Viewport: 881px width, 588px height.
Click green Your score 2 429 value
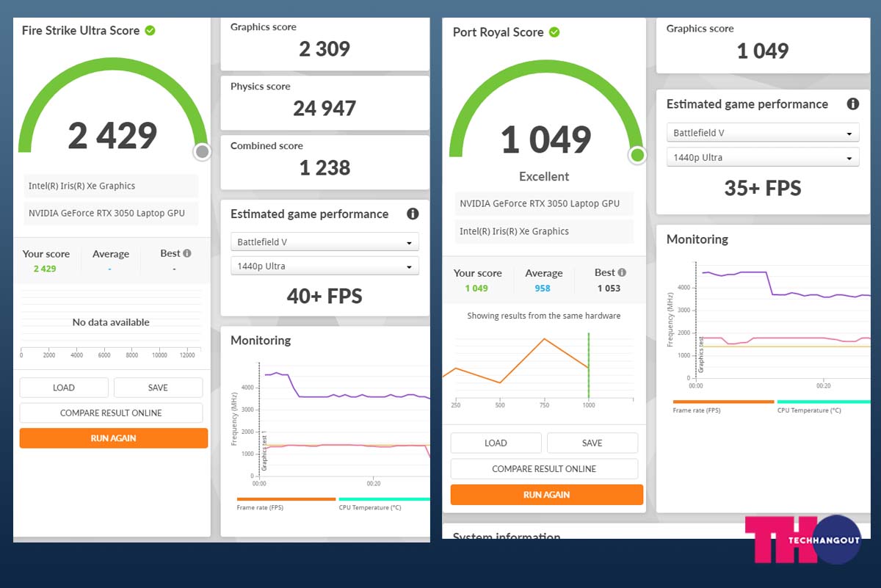(45, 269)
